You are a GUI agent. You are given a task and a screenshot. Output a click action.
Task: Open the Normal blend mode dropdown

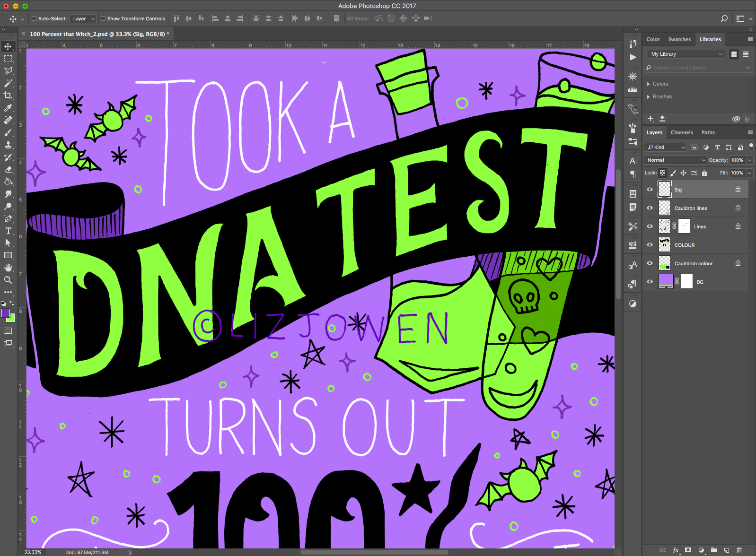pos(676,160)
